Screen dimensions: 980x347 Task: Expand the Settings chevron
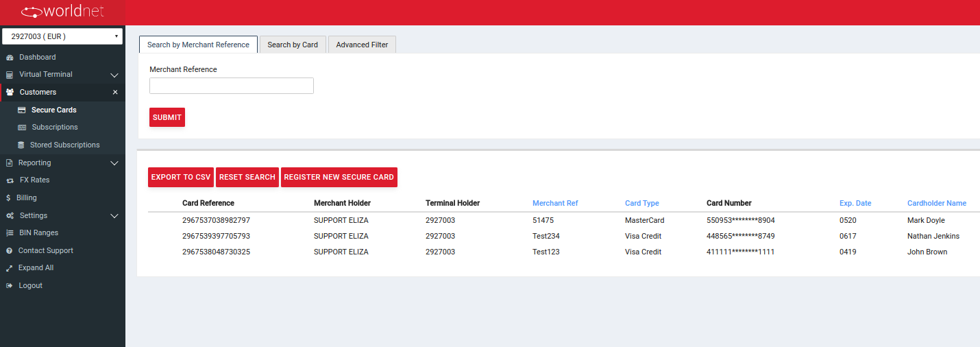click(114, 216)
